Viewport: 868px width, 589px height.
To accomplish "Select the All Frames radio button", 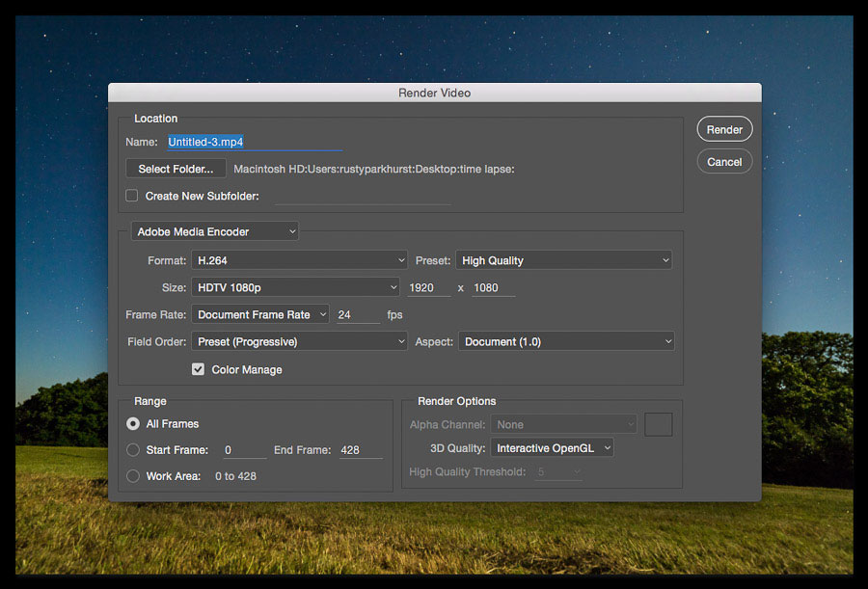I will 133,423.
